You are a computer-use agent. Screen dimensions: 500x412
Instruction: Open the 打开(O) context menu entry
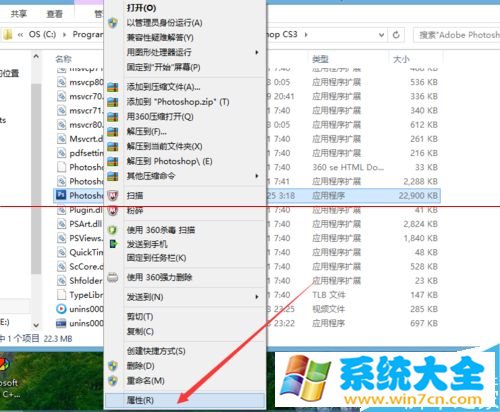pyautogui.click(x=141, y=8)
